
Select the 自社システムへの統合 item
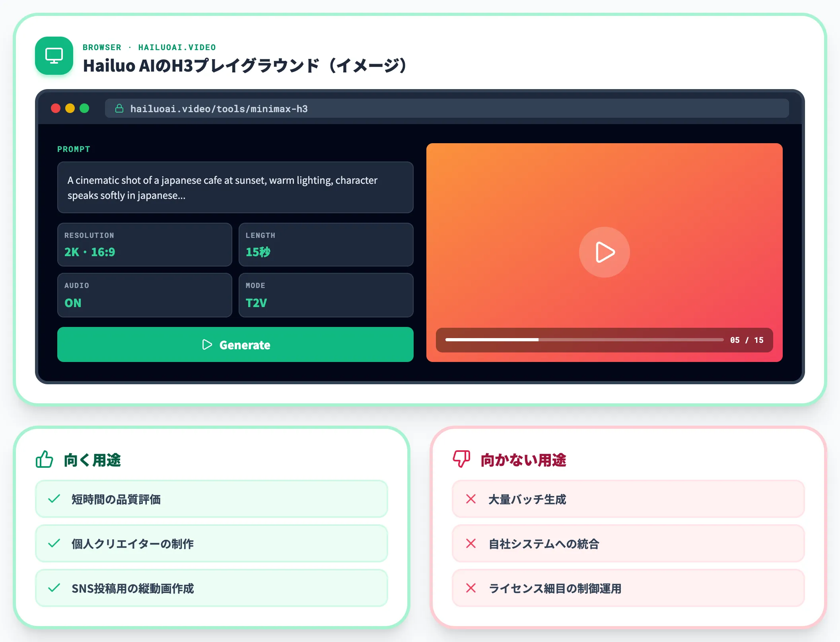pos(628,543)
